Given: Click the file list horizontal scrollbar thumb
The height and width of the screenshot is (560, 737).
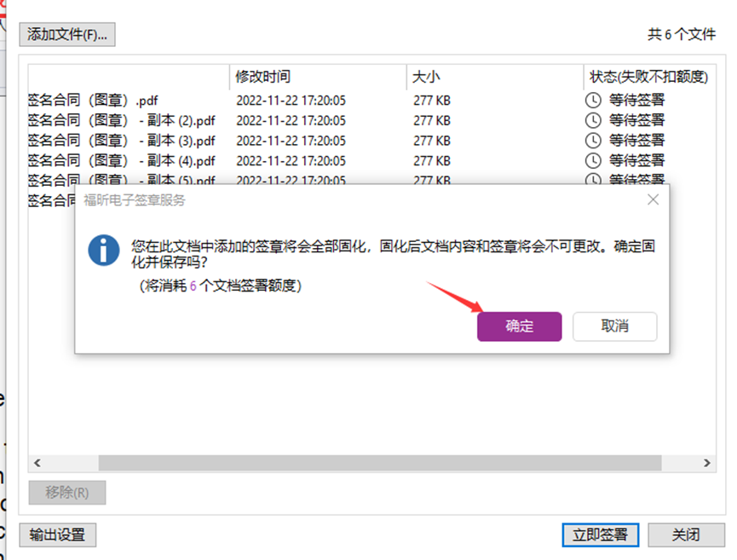Looking at the screenshot, I should click(x=379, y=463).
